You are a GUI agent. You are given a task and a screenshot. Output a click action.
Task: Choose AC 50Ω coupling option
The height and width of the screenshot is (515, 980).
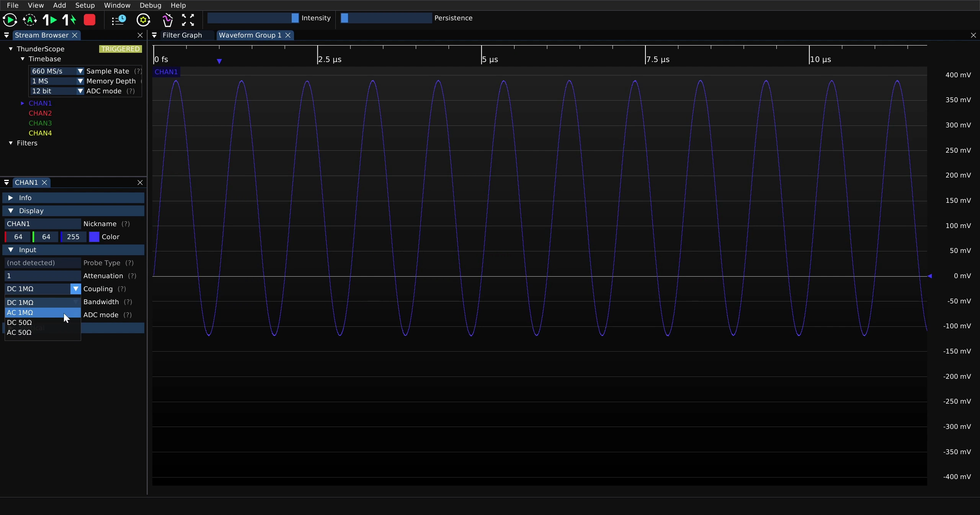[x=42, y=332]
